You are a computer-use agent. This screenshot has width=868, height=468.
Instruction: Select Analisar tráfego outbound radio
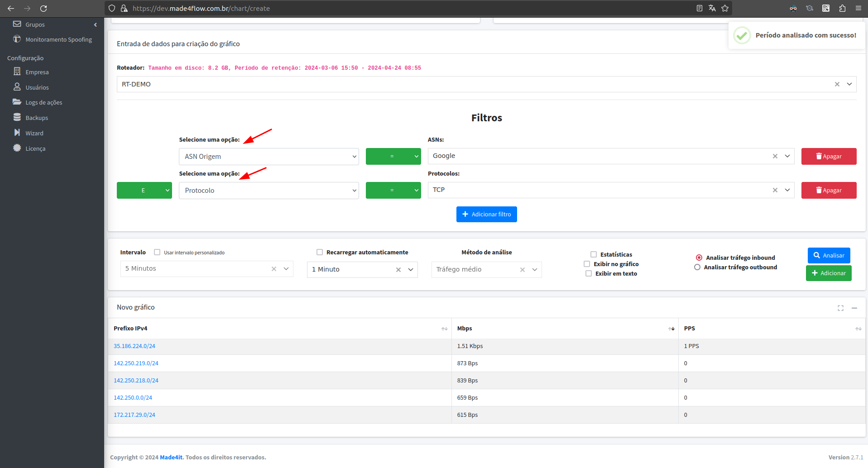pos(697,267)
